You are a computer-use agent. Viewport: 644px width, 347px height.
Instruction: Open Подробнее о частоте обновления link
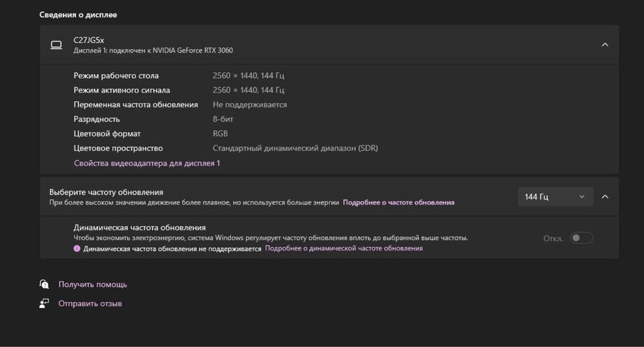pyautogui.click(x=399, y=202)
